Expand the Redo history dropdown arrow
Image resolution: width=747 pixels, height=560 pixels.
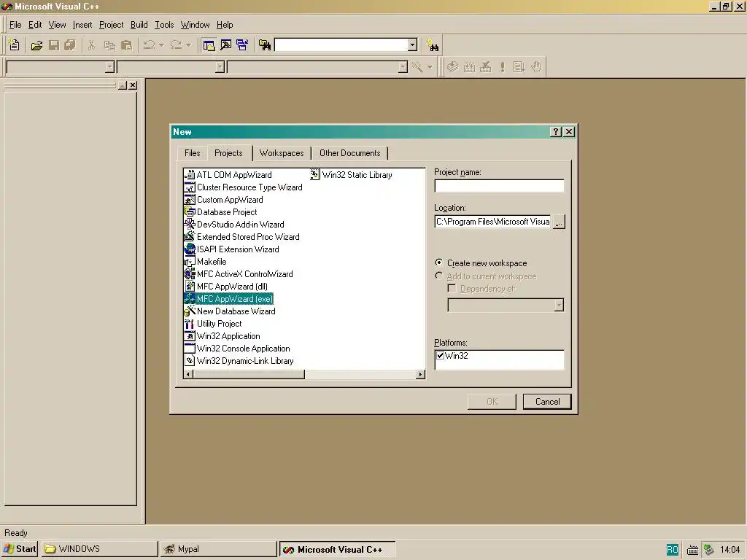pyautogui.click(x=188, y=45)
